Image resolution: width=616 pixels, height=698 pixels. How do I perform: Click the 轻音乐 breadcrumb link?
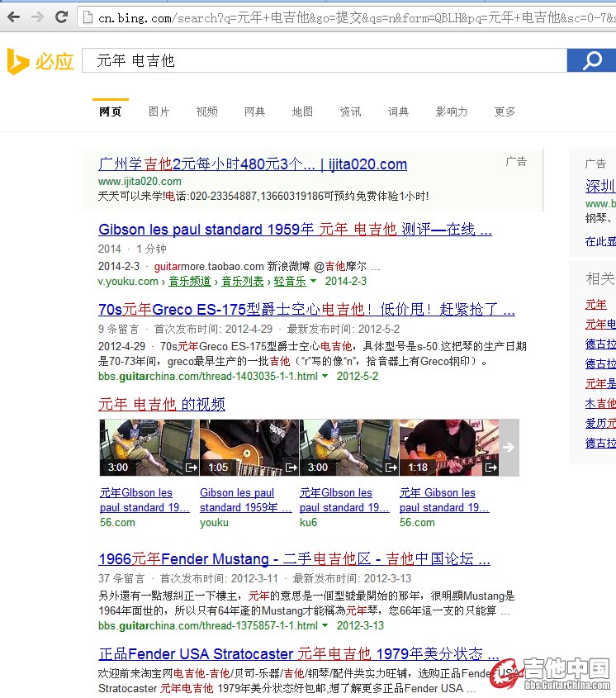[x=290, y=282]
